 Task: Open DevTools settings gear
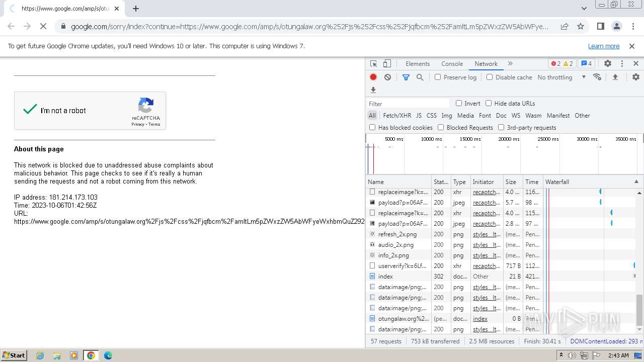coord(608,64)
